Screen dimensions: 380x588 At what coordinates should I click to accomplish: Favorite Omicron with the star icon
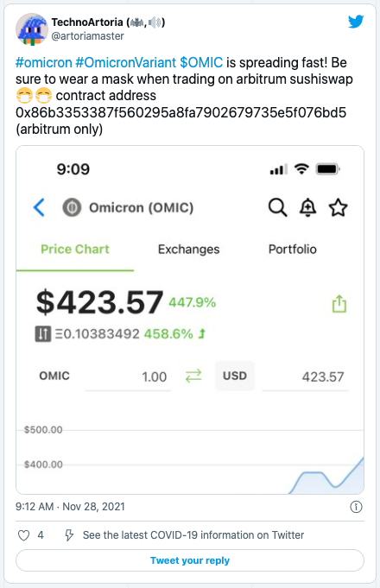pyautogui.click(x=338, y=207)
